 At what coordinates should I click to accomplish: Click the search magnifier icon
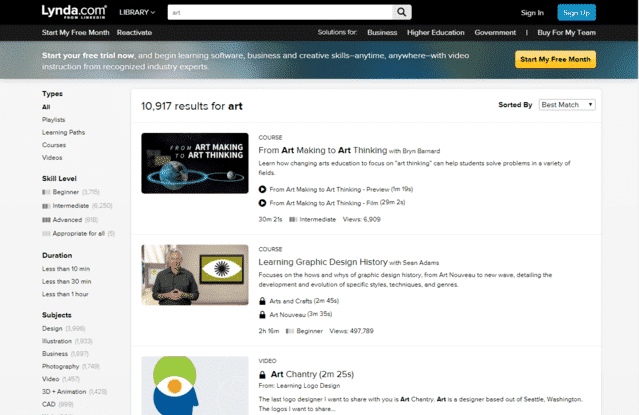pyautogui.click(x=401, y=12)
